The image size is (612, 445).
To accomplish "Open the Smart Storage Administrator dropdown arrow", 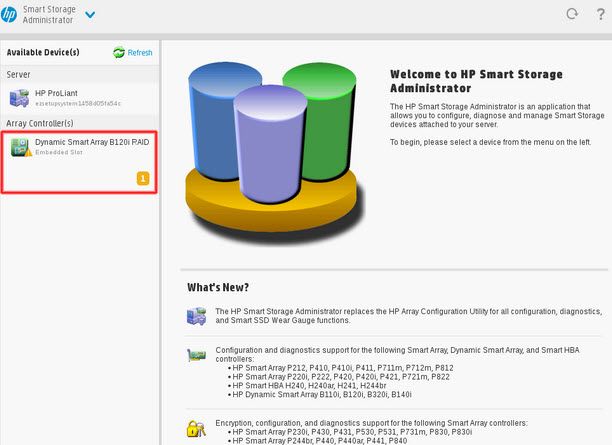I will pyautogui.click(x=91, y=14).
